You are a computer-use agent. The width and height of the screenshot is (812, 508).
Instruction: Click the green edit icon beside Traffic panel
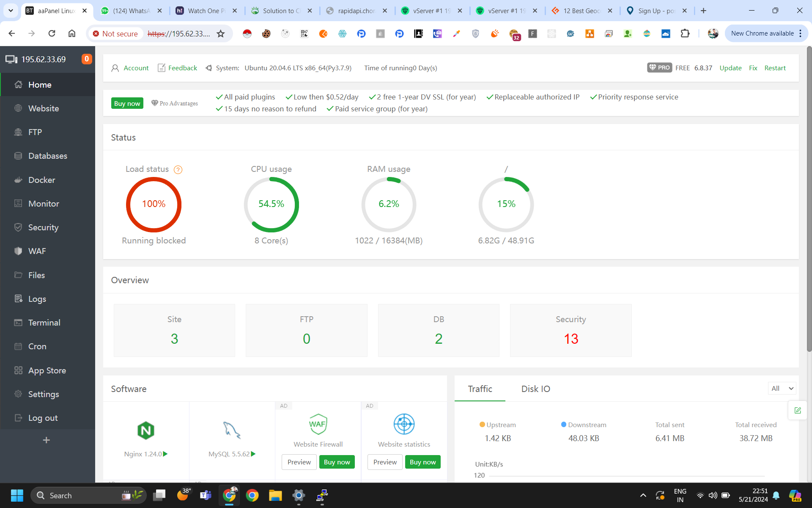798,410
